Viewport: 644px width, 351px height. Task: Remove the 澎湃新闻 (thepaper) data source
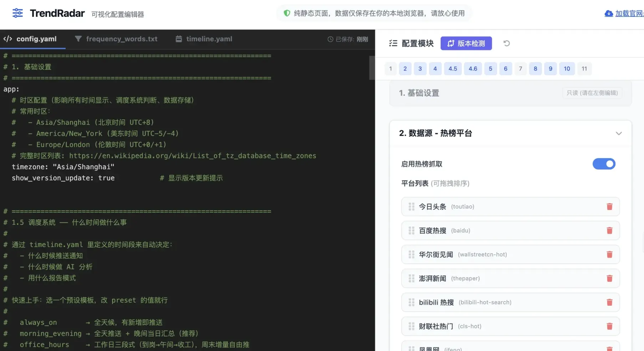609,278
